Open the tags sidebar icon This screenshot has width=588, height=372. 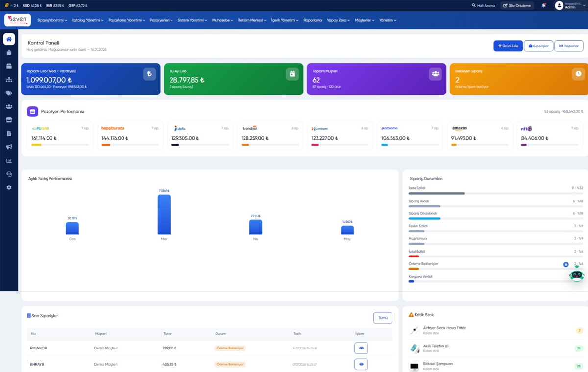[9, 93]
